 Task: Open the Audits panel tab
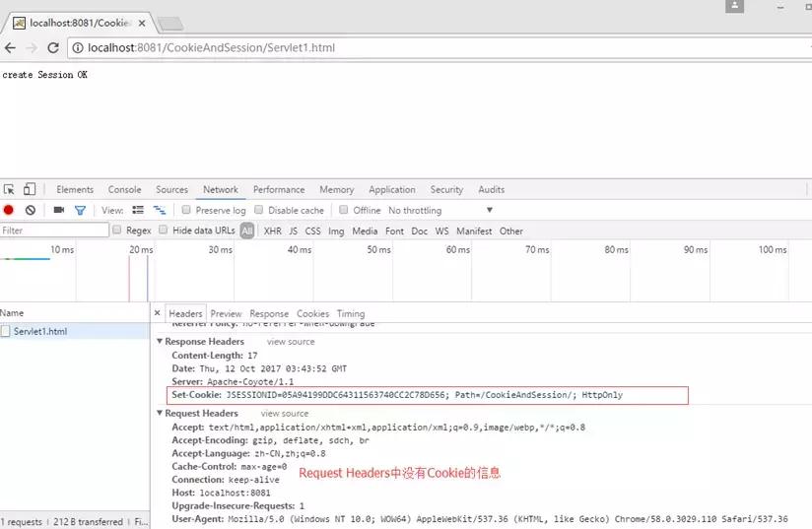(x=492, y=189)
